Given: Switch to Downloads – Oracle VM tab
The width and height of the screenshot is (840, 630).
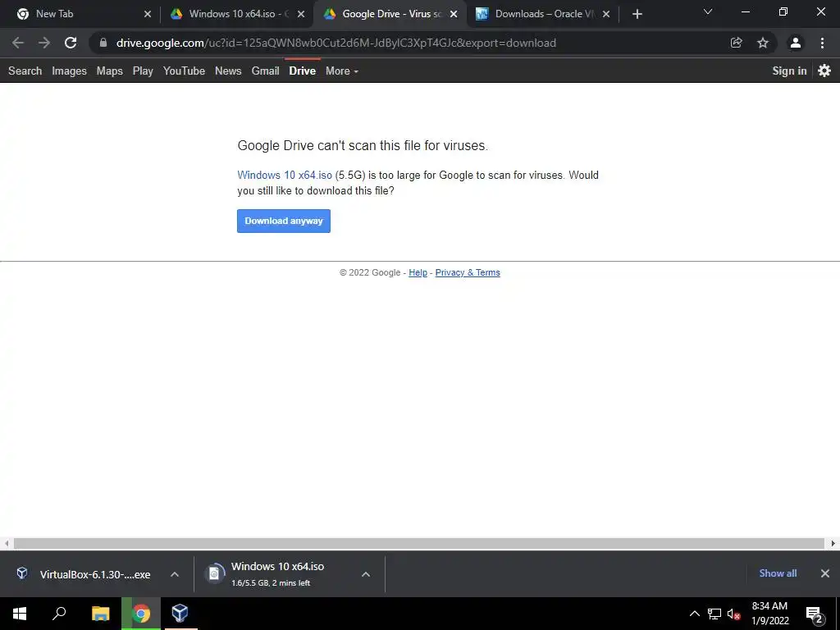Looking at the screenshot, I should coord(542,14).
